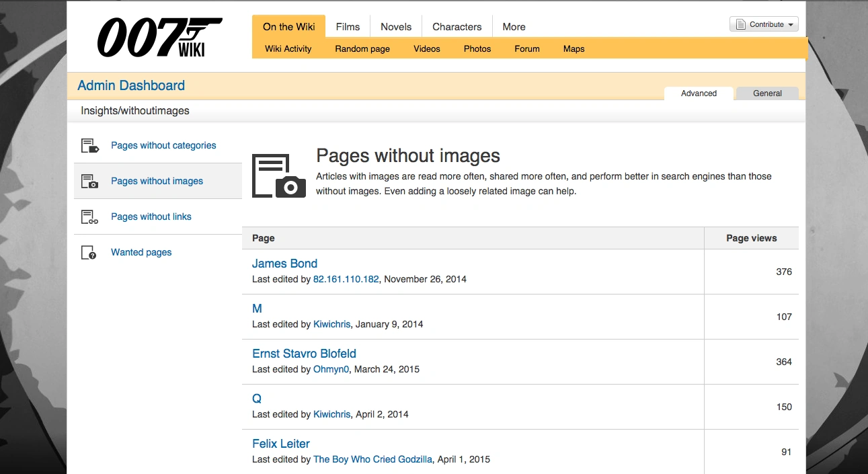Open the Ernst Stavro Blofeld article
The height and width of the screenshot is (474, 868).
tap(304, 354)
